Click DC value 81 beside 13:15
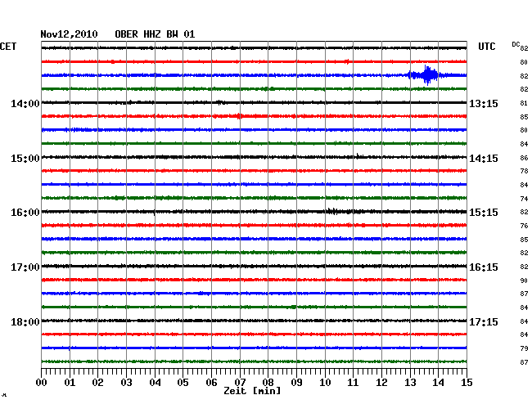 524,103
